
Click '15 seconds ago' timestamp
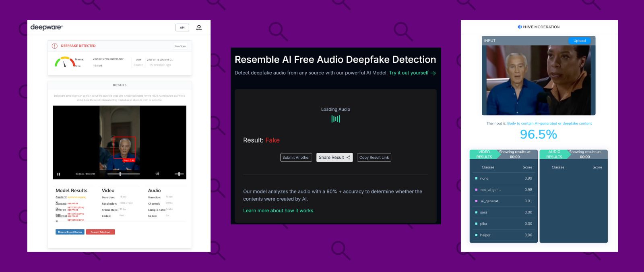pos(160,65)
